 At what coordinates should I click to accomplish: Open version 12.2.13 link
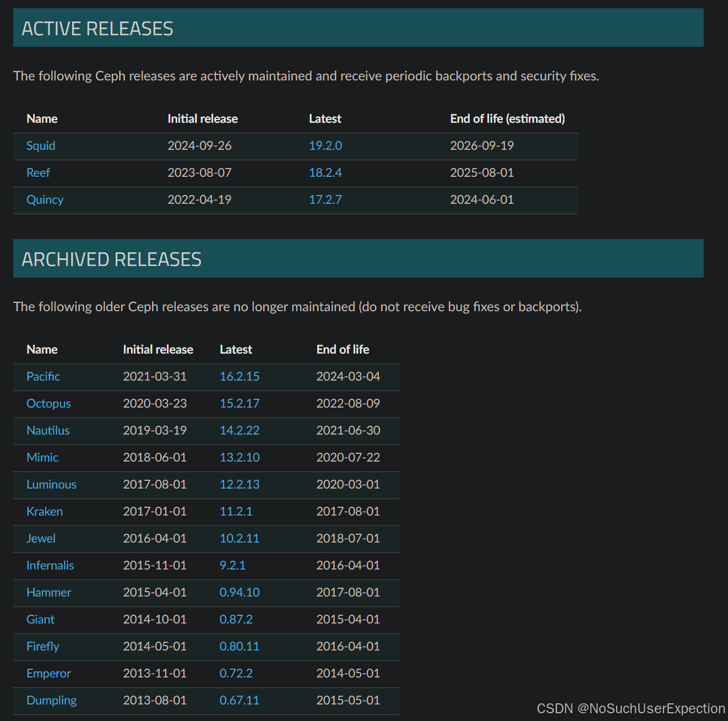click(x=240, y=485)
